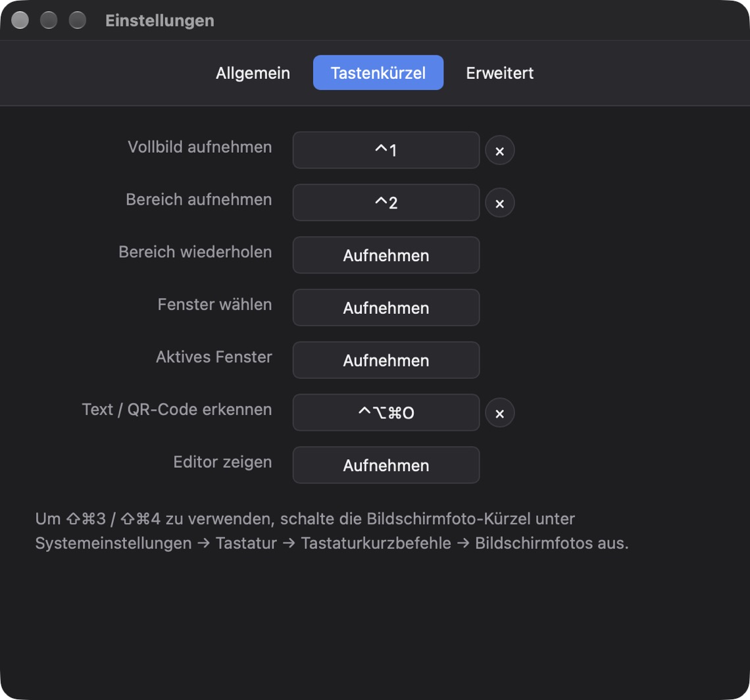Close the Einstellungen window
Image resolution: width=750 pixels, height=700 pixels.
(20, 20)
